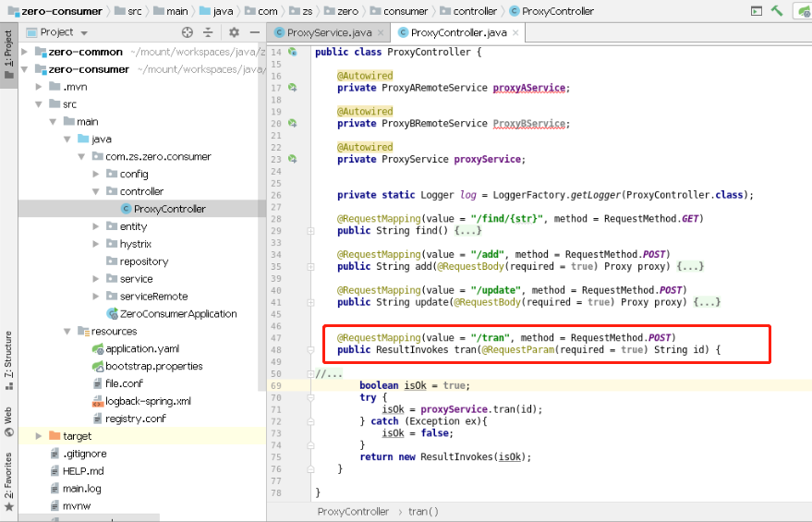812x522 pixels.
Task: Click line number 69 in gutter
Action: click(276, 386)
